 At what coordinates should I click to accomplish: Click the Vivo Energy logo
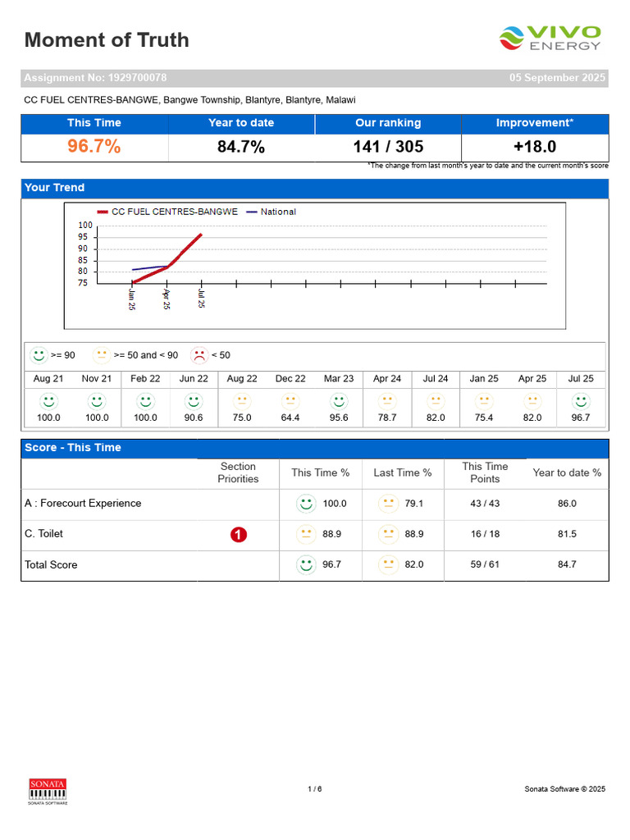(x=550, y=39)
